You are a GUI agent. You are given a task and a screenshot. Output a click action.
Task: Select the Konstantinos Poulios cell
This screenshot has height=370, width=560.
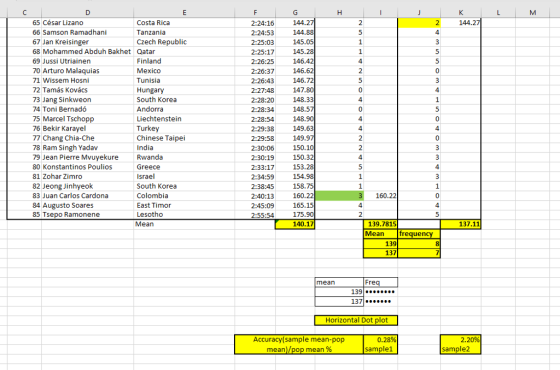pos(88,168)
